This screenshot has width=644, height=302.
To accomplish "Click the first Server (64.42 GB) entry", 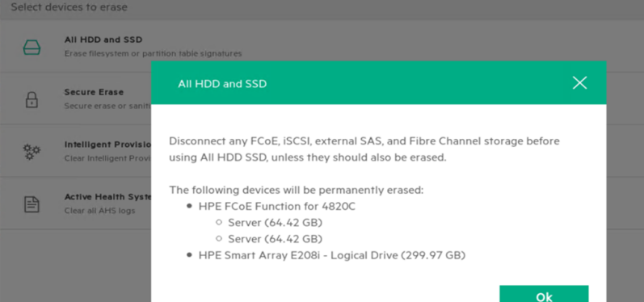I will point(276,223).
